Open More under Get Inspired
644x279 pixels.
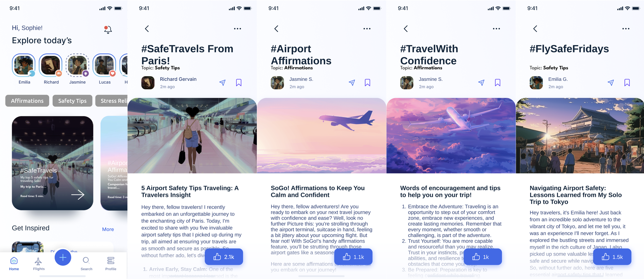pyautogui.click(x=108, y=229)
